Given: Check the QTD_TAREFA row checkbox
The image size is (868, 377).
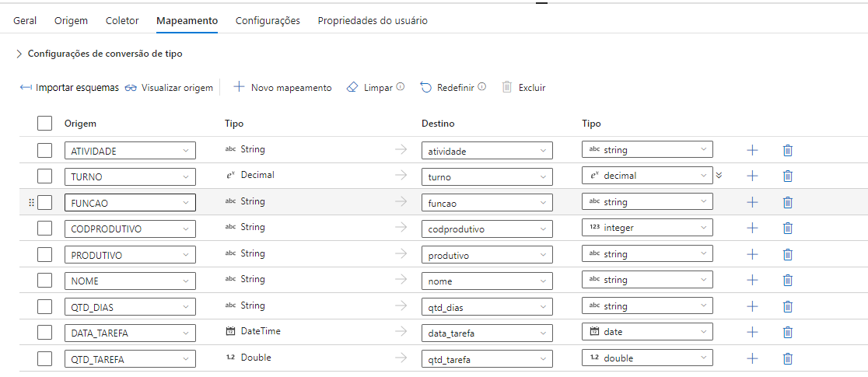Looking at the screenshot, I should 45,358.
